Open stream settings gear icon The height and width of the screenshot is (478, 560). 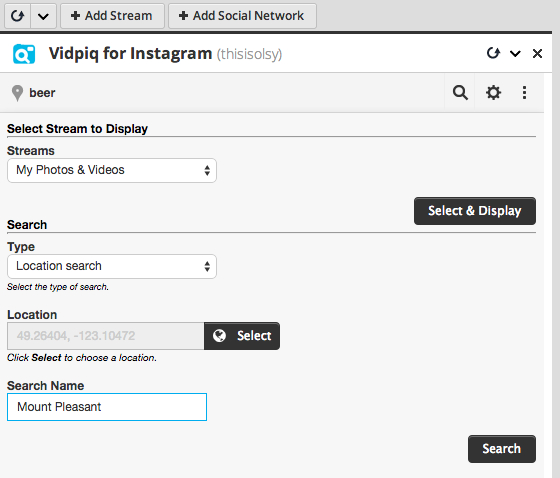[x=493, y=93]
